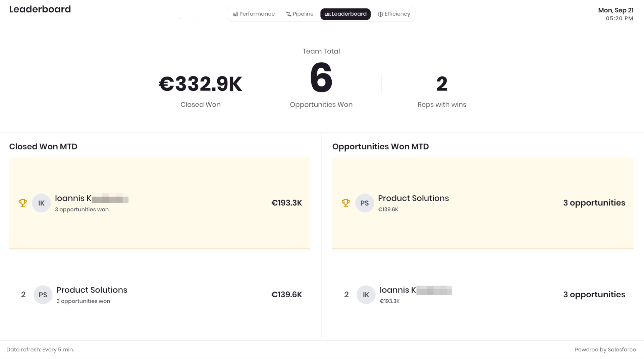The height and width of the screenshot is (359, 644).
Task: Select the PS avatar ranked second in Closed Won
Action: coord(43,295)
